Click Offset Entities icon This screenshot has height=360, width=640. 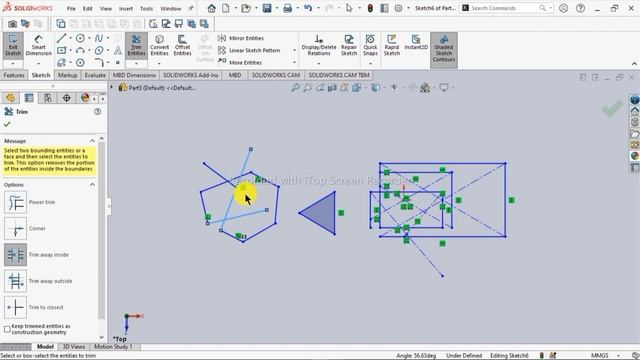coord(182,45)
